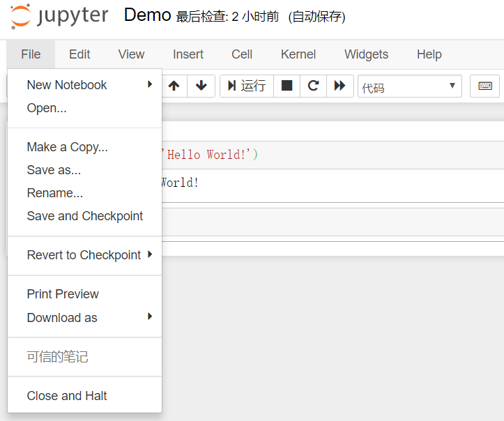Open the command palette keyboard icon
This screenshot has width=504, height=421.
[485, 86]
